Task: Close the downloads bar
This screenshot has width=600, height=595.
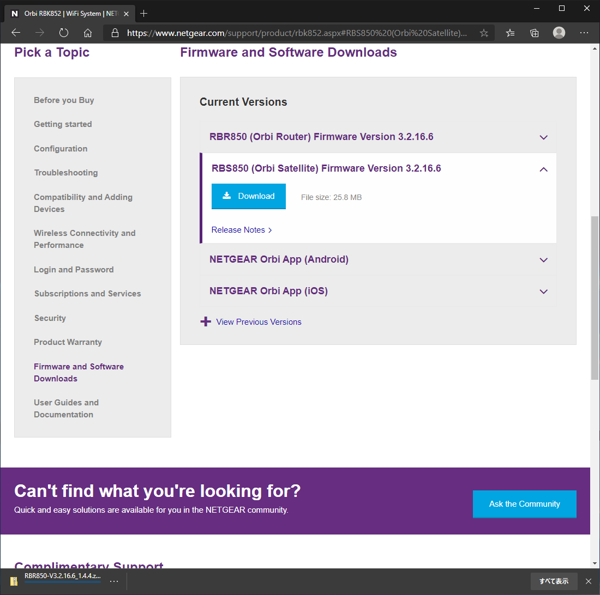Action: point(588,581)
